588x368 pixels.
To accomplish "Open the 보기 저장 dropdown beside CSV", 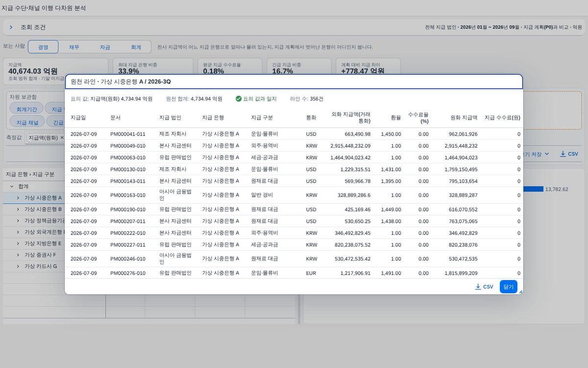I will point(538,154).
